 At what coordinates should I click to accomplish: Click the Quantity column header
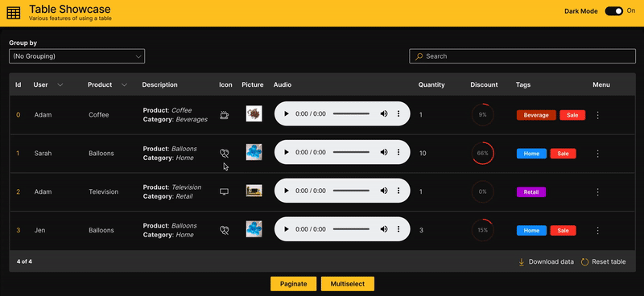click(x=431, y=85)
